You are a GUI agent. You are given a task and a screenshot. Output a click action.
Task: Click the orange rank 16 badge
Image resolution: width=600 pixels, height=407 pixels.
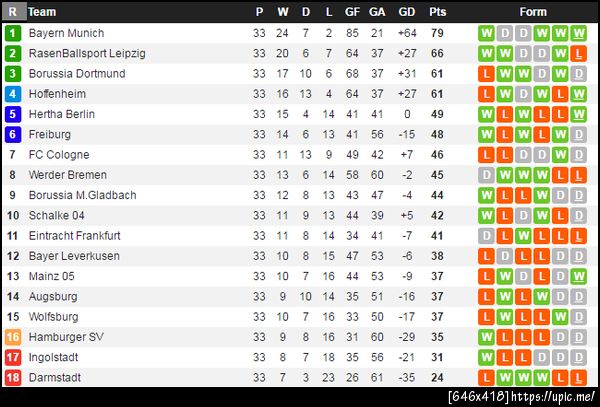(x=12, y=337)
